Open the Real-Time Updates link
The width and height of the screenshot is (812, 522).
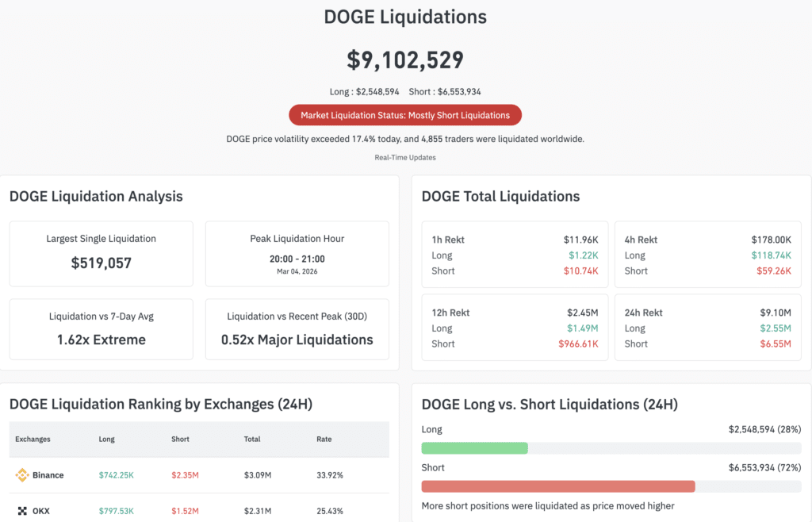point(405,157)
